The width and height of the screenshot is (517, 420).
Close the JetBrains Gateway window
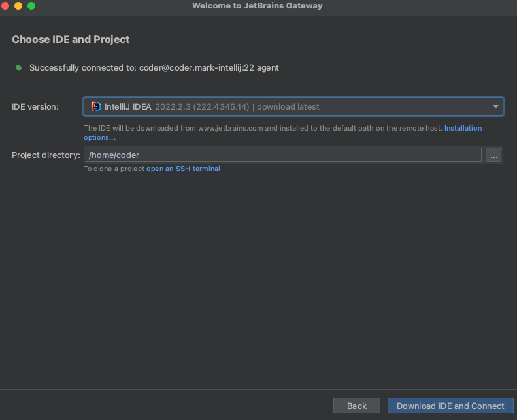pyautogui.click(x=5, y=6)
